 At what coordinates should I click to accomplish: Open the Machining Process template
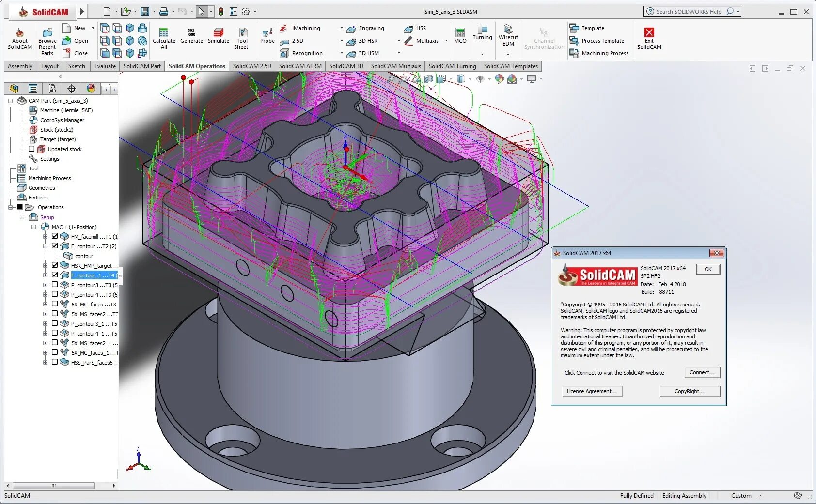[x=599, y=54]
